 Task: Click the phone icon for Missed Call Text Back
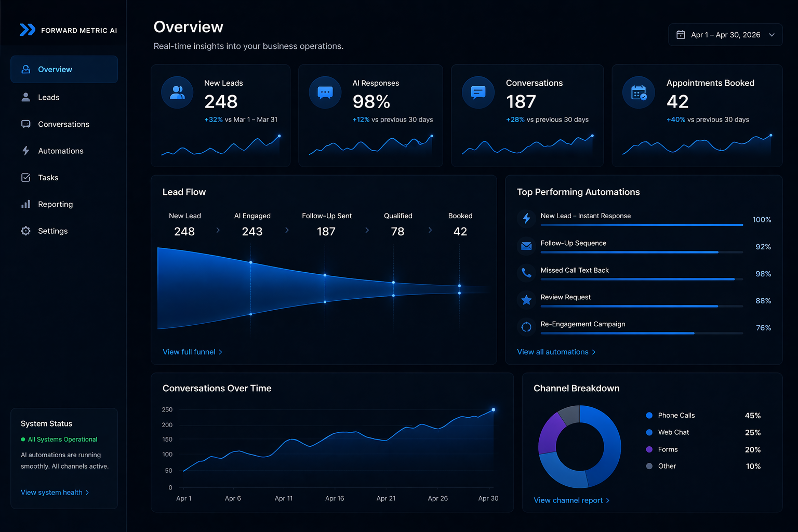tap(526, 273)
